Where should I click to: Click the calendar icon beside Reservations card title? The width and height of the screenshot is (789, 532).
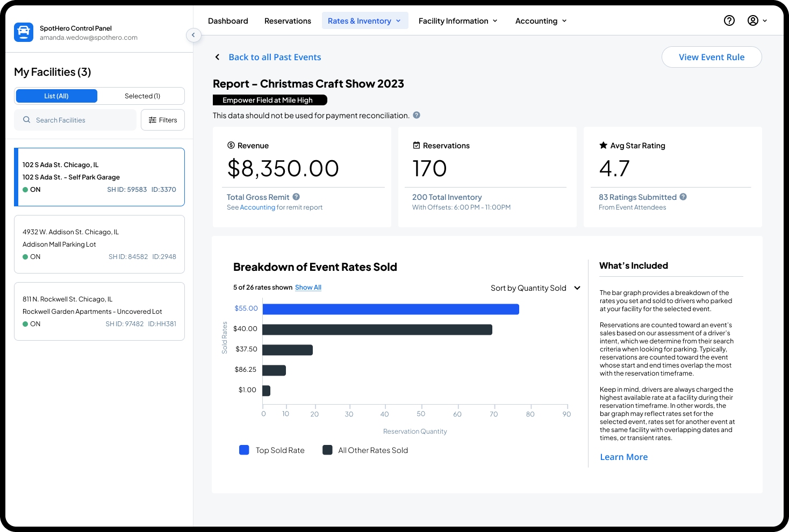tap(416, 145)
